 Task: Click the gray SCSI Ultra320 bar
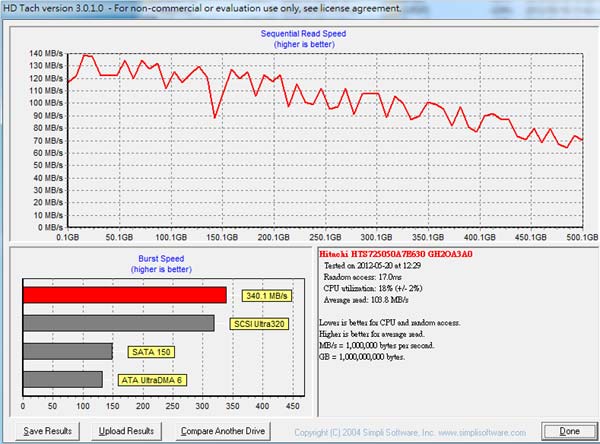[118, 323]
